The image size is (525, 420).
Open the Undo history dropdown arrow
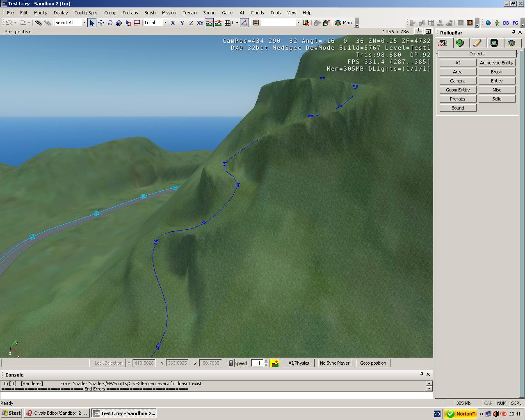tap(15, 23)
